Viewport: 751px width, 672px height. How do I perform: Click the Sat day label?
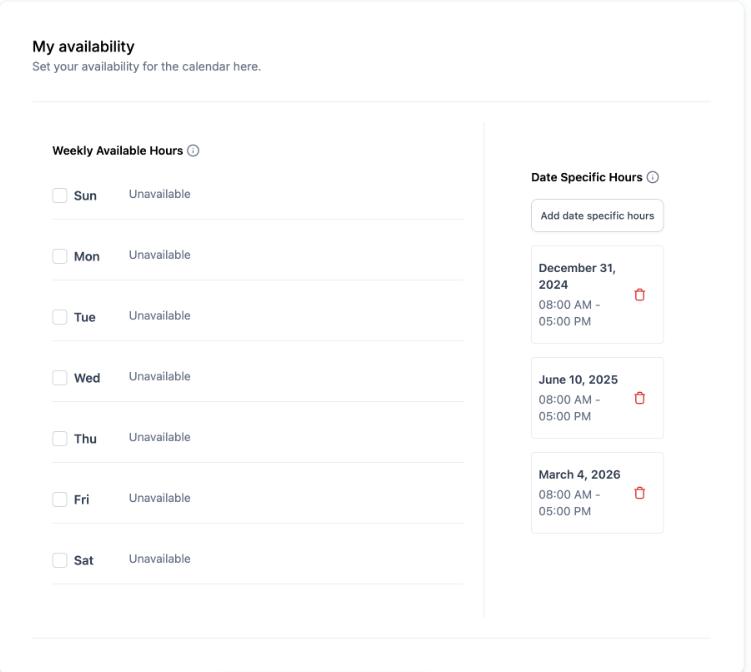coord(84,561)
